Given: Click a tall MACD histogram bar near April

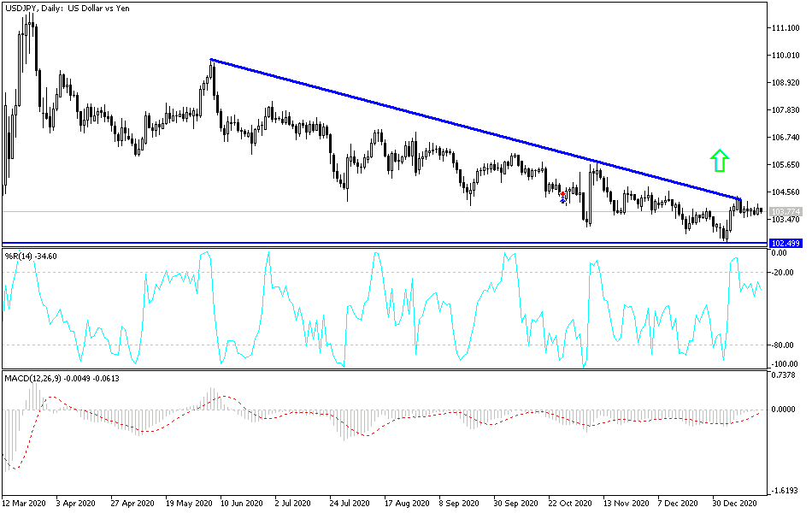Looking at the screenshot, I should 34,398.
